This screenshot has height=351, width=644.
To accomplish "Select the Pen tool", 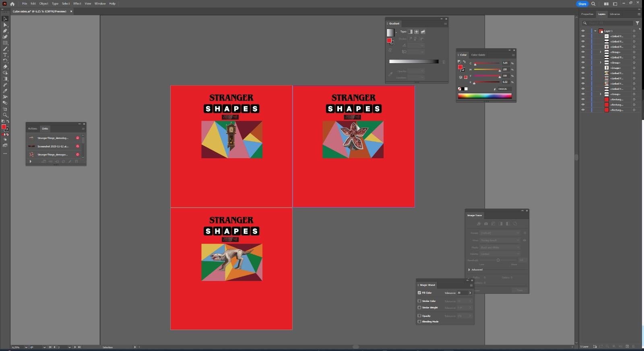I will tap(5, 31).
